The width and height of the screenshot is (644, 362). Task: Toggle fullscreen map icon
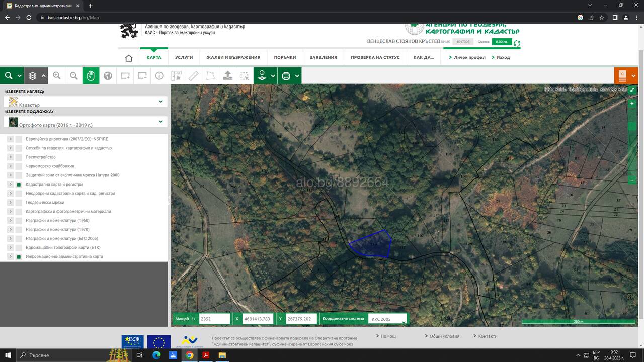(632, 90)
